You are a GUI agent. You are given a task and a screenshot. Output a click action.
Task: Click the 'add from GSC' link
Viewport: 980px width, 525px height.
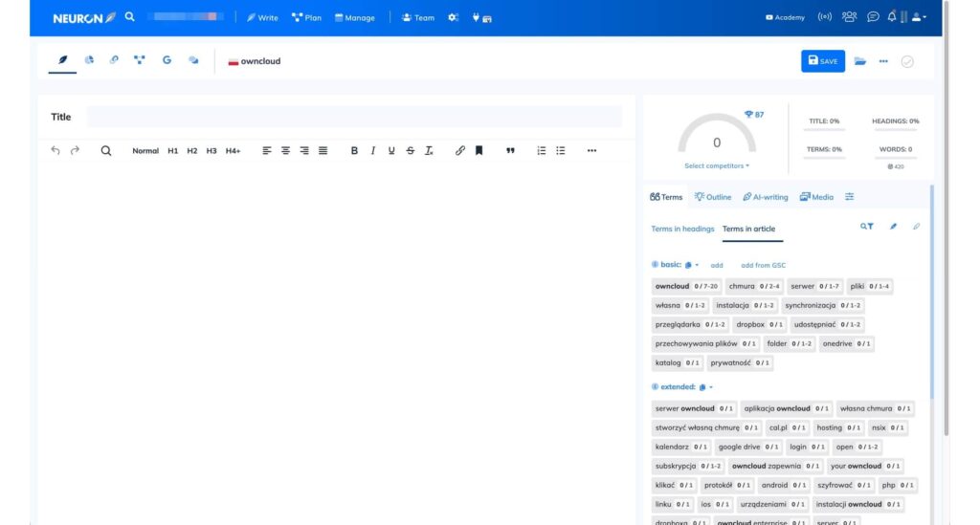(763, 265)
